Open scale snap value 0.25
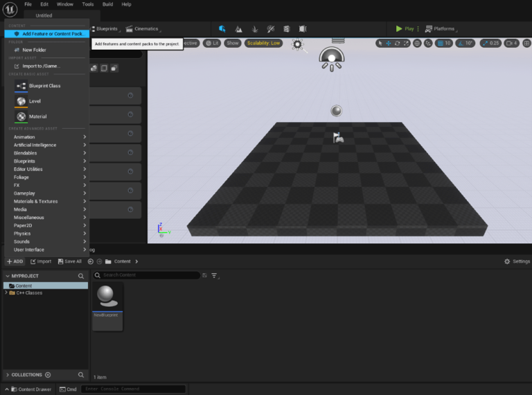Screen dimensions: 532x395 point(495,43)
